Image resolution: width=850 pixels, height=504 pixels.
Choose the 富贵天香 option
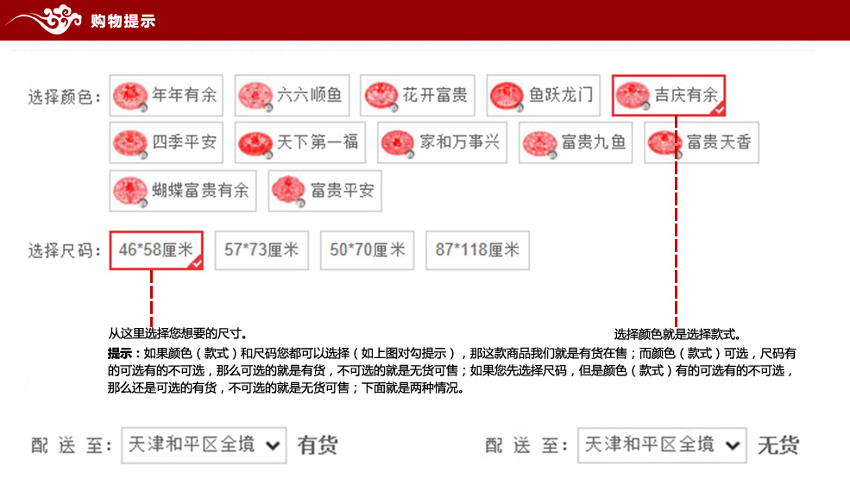(702, 142)
